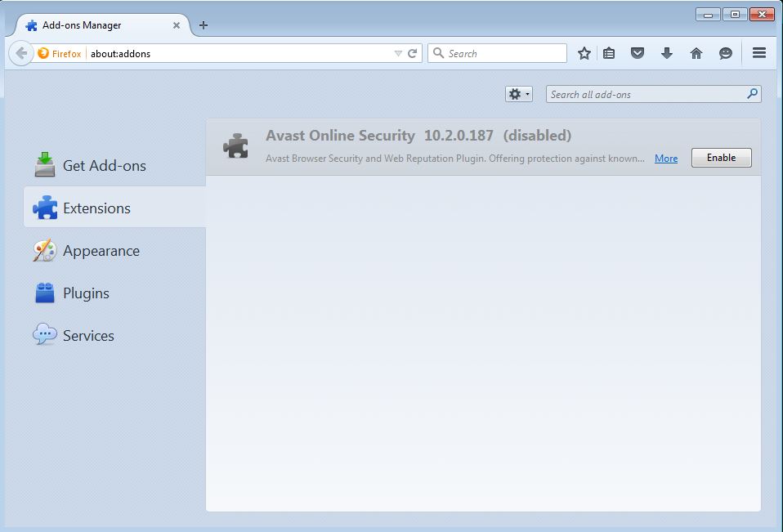Click the blue Extensions puzzle icon
This screenshot has height=532, width=783.
(x=45, y=208)
